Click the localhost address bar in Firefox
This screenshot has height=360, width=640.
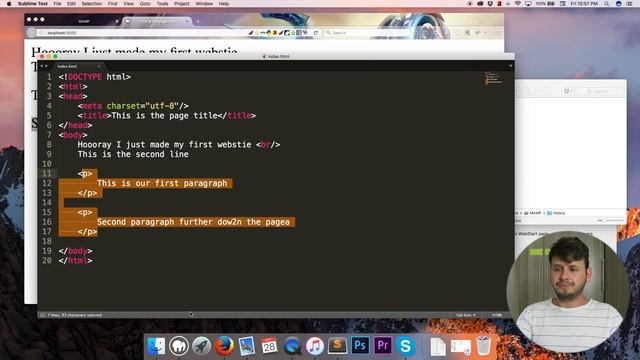coord(143,33)
